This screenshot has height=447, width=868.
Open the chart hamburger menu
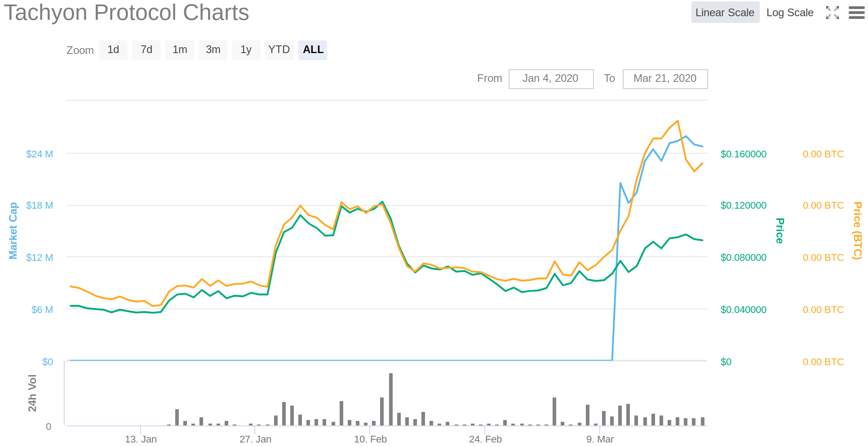click(856, 13)
